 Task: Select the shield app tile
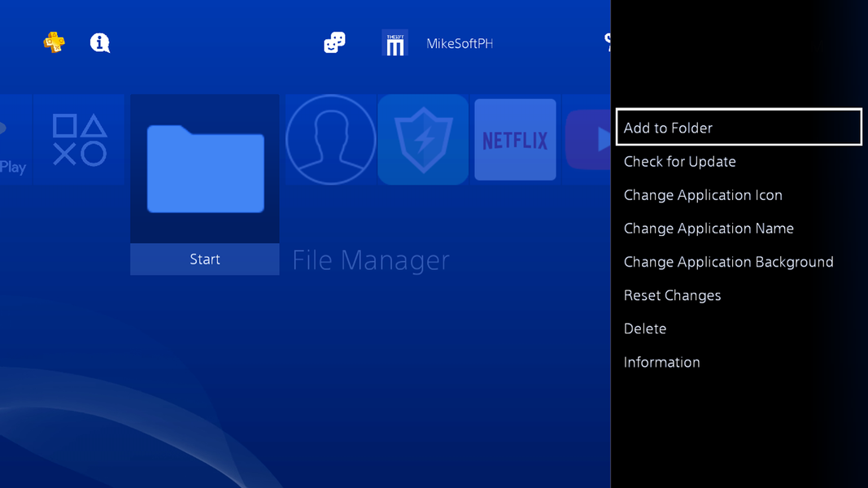(x=422, y=139)
